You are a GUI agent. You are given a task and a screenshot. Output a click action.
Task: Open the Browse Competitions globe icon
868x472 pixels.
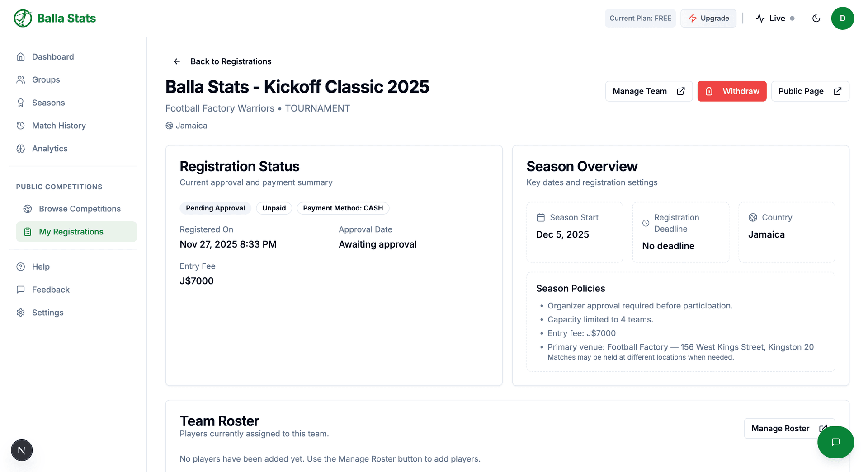(x=28, y=209)
